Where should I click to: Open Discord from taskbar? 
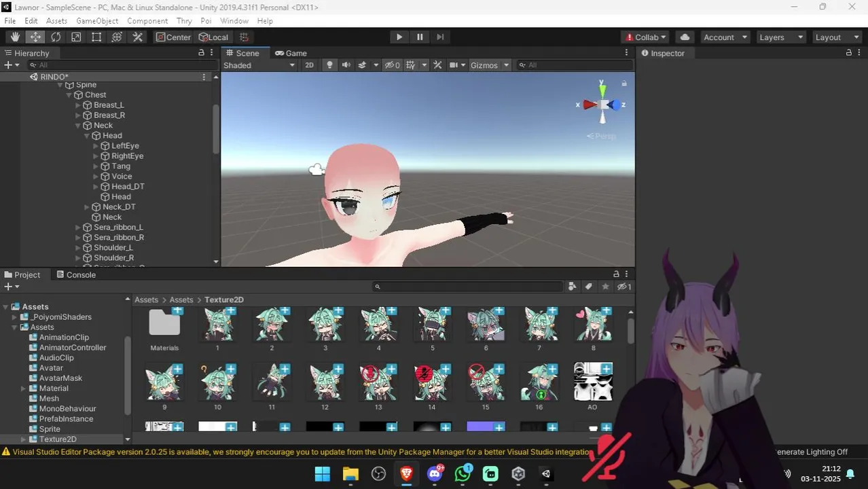coord(435,474)
